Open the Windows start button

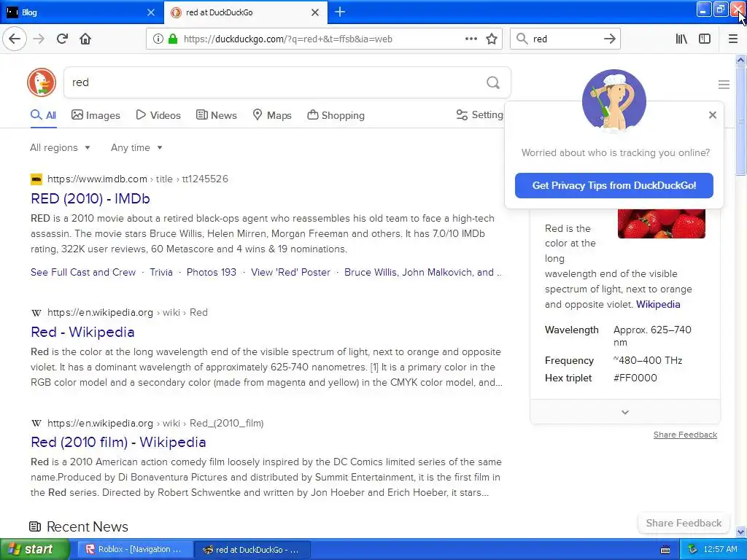pos(35,549)
